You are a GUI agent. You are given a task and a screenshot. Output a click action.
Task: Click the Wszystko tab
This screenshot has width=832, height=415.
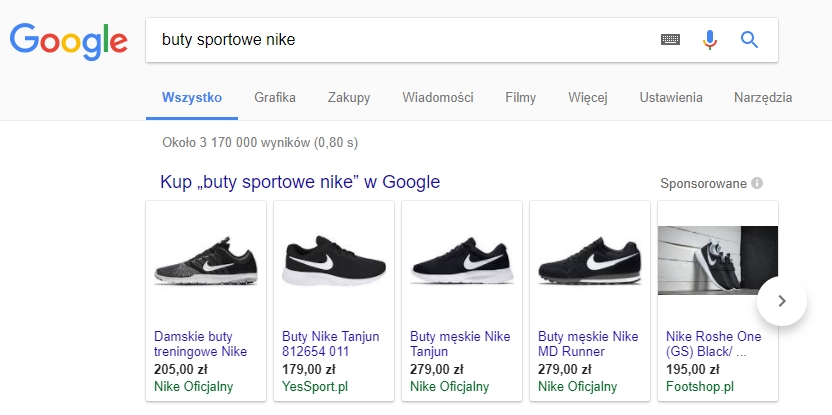coord(191,98)
